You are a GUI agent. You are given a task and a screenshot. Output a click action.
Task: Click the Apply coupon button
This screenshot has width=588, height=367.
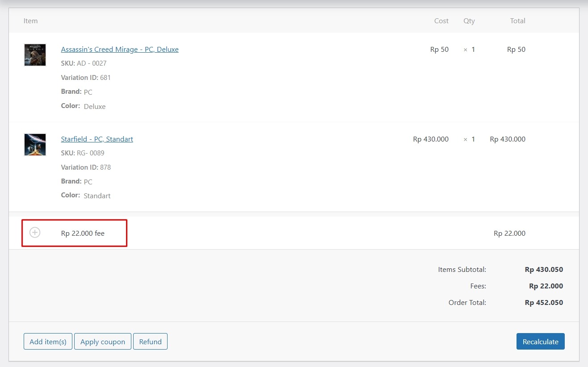(x=103, y=342)
